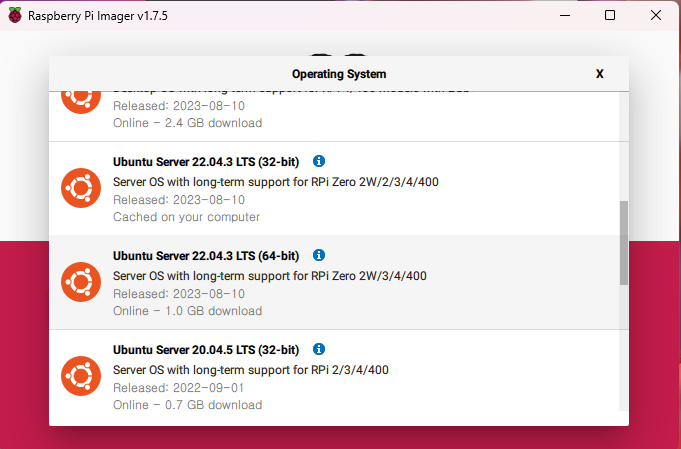
Task: Maximize the Raspberry Pi Imager window
Action: point(610,15)
